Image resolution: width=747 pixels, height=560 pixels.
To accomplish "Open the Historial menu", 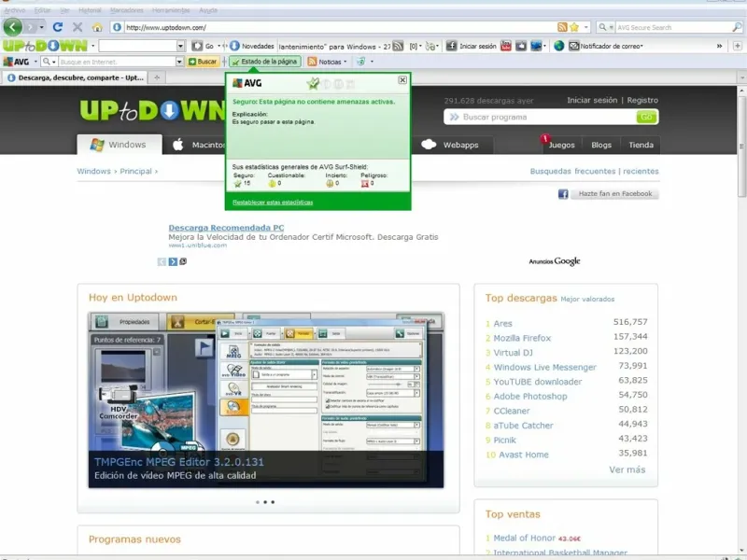I will tap(90, 10).
